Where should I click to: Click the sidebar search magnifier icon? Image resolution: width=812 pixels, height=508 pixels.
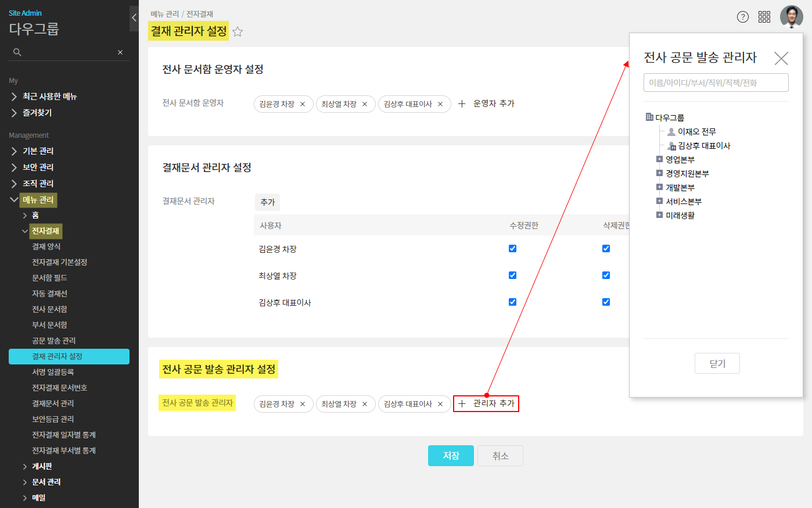pos(17,52)
